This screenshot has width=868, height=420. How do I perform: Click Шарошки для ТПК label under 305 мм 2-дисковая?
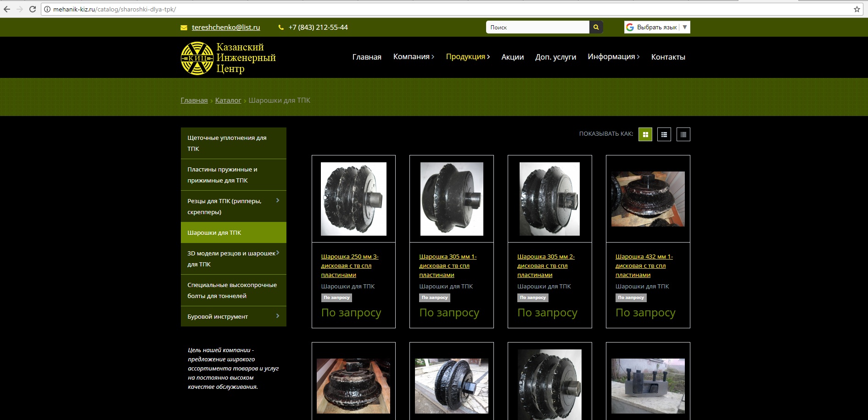tap(544, 286)
